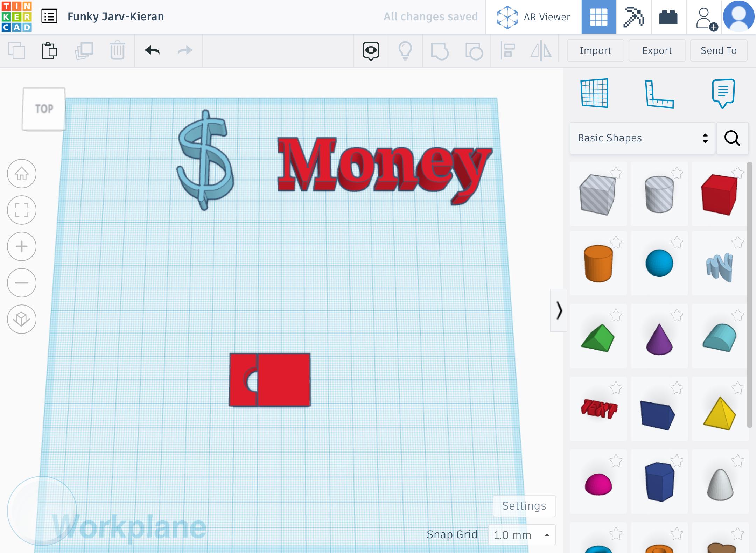Toggle orthographic/perspective view cube button
756x553 pixels.
tap(22, 319)
